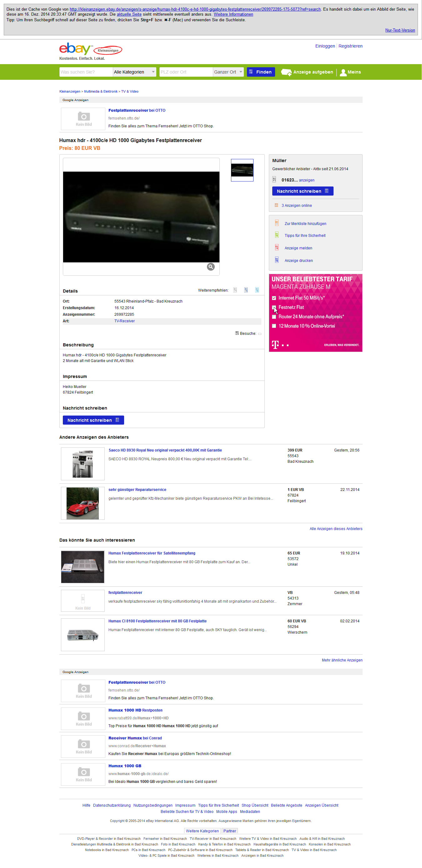Click the eBay Kleinanzeigen logo
422x868 pixels.
[91, 49]
